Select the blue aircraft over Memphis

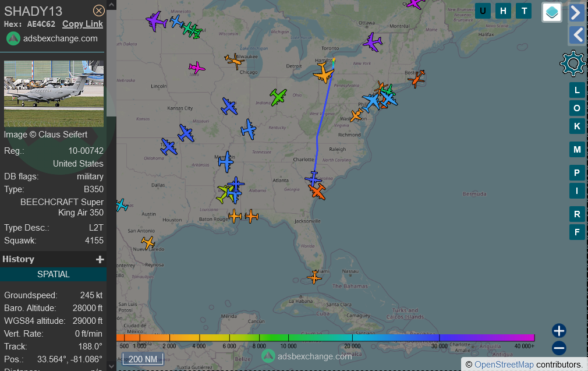[x=226, y=162]
